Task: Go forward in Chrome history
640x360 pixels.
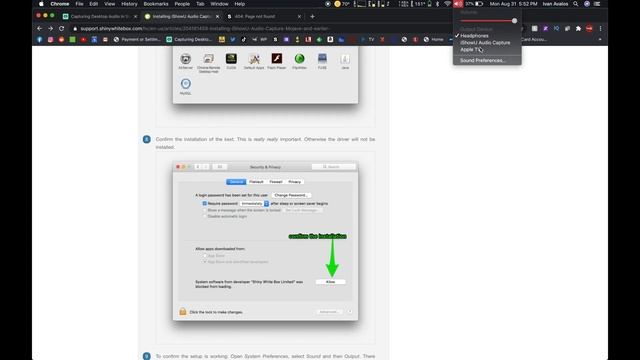Action: click(x=51, y=29)
